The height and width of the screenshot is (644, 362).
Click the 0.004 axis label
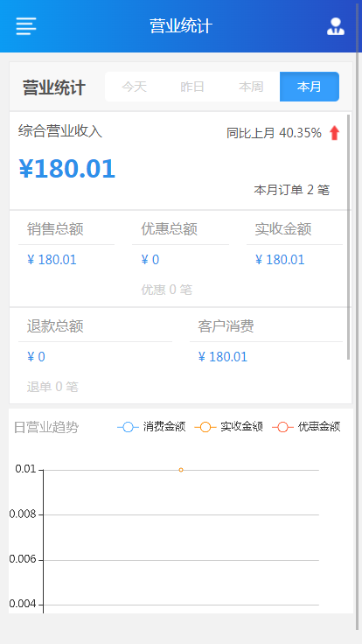pyautogui.click(x=24, y=604)
